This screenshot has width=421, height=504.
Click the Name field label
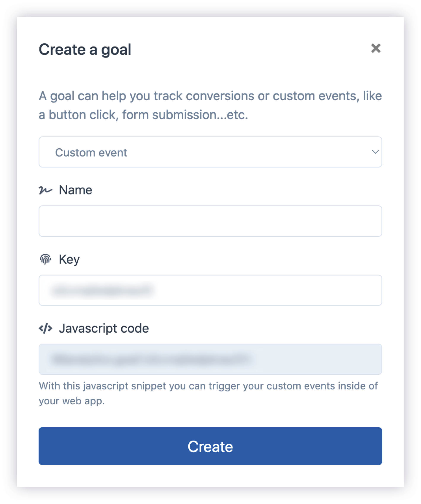coord(76,190)
